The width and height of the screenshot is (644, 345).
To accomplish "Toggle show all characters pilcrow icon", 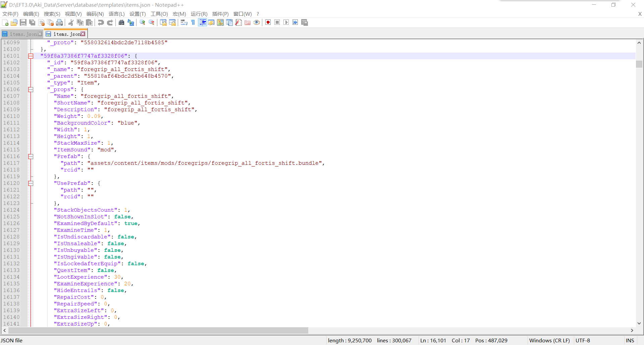I will pyautogui.click(x=193, y=22).
